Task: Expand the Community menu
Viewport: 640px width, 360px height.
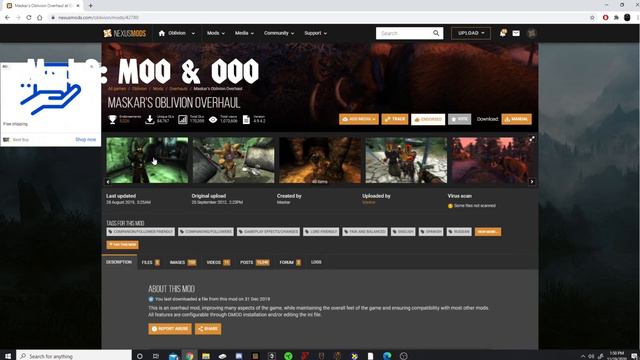Action: point(279,33)
